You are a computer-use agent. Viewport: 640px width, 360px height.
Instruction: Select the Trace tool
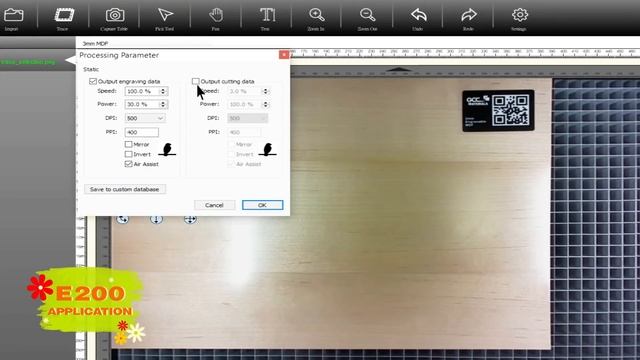click(x=64, y=19)
